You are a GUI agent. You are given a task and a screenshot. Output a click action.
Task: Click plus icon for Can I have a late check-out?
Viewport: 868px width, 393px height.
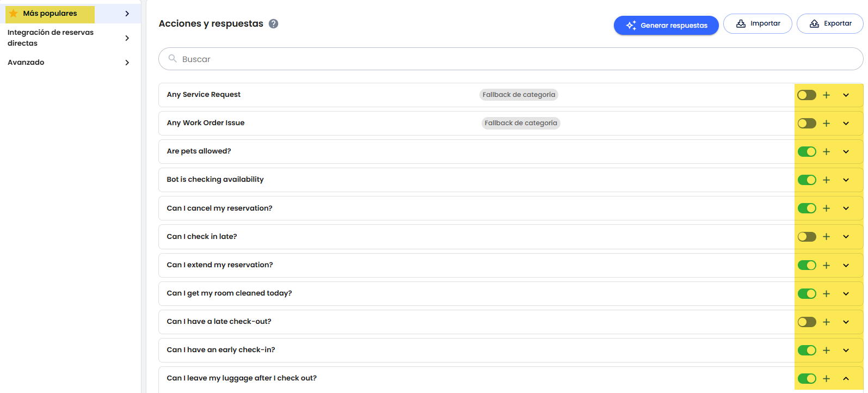(826, 322)
